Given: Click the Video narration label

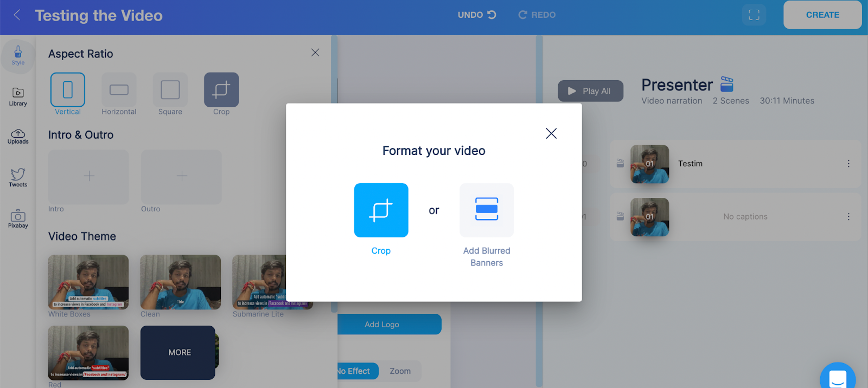Looking at the screenshot, I should [672, 101].
